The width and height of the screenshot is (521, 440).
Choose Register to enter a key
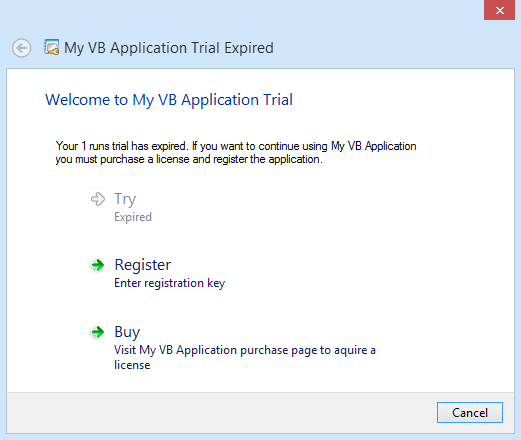point(143,265)
